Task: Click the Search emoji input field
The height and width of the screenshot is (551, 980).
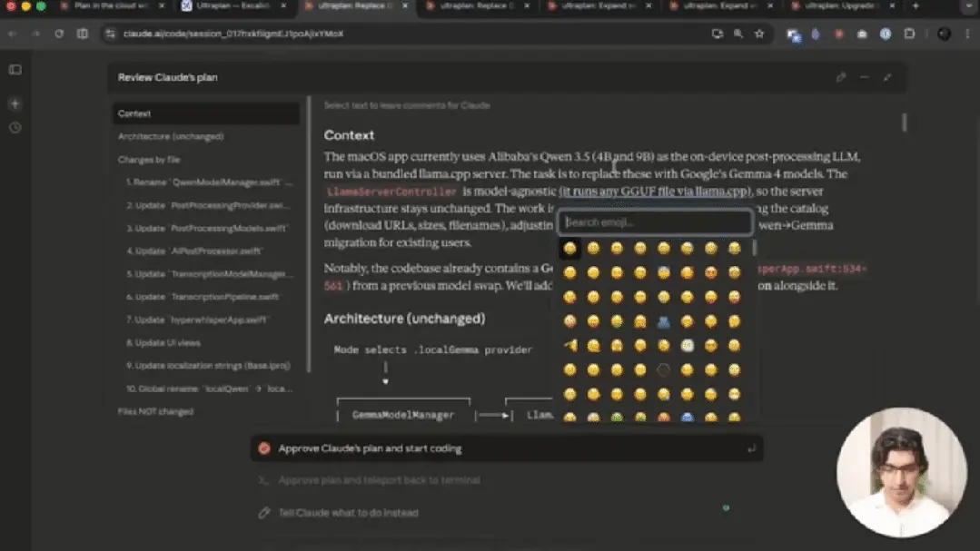Action: pyautogui.click(x=655, y=222)
